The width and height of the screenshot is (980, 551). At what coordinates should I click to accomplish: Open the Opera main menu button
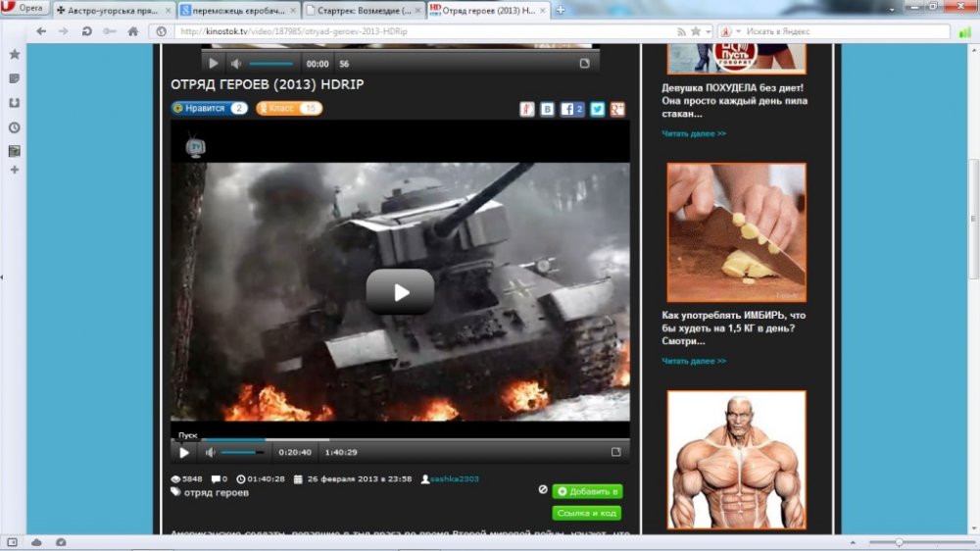[25, 8]
